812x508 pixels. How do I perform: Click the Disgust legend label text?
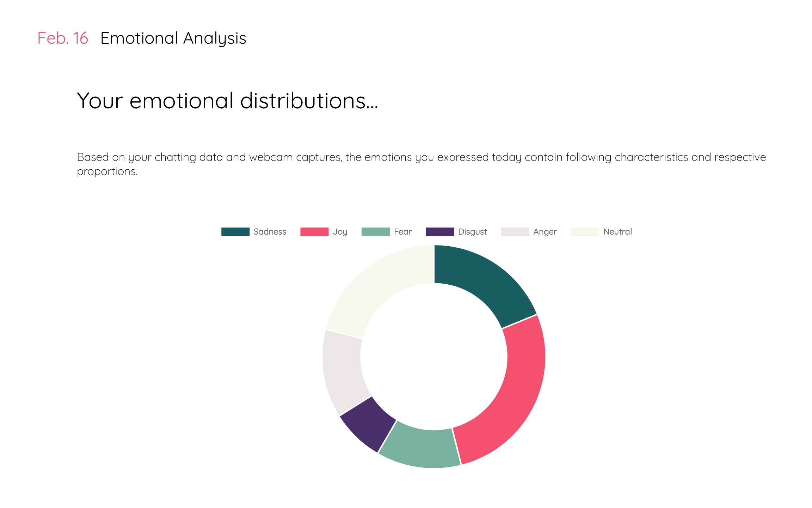(x=473, y=232)
